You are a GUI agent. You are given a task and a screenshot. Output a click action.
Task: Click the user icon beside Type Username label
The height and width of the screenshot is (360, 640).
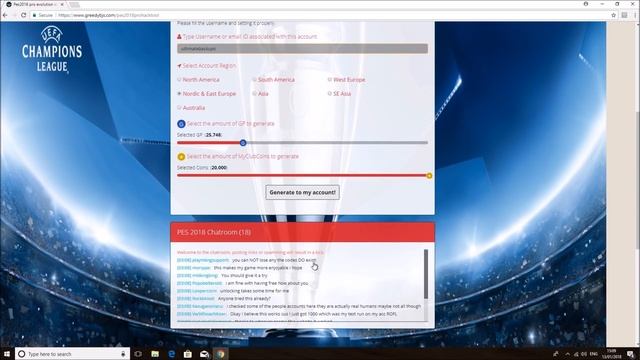pyautogui.click(x=179, y=36)
